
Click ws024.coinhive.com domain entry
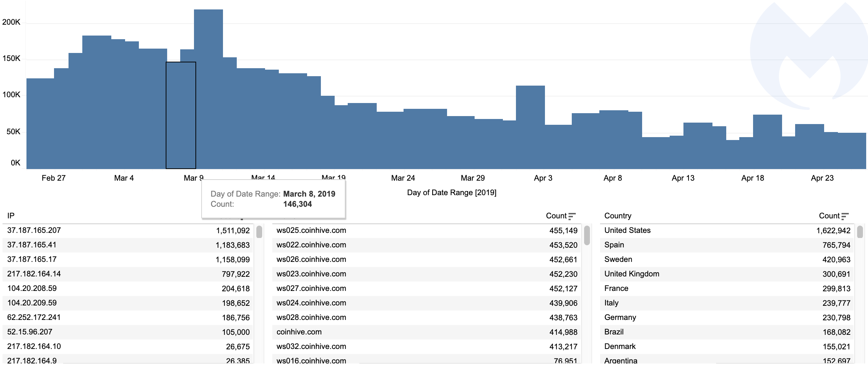[x=311, y=303]
